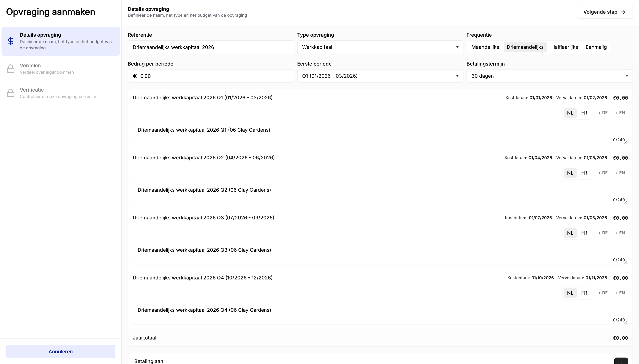Click the Q4 (10/2026 - 12/2026) period heading
Image resolution: width=639 pixels, height=364 pixels.
pyautogui.click(x=202, y=278)
